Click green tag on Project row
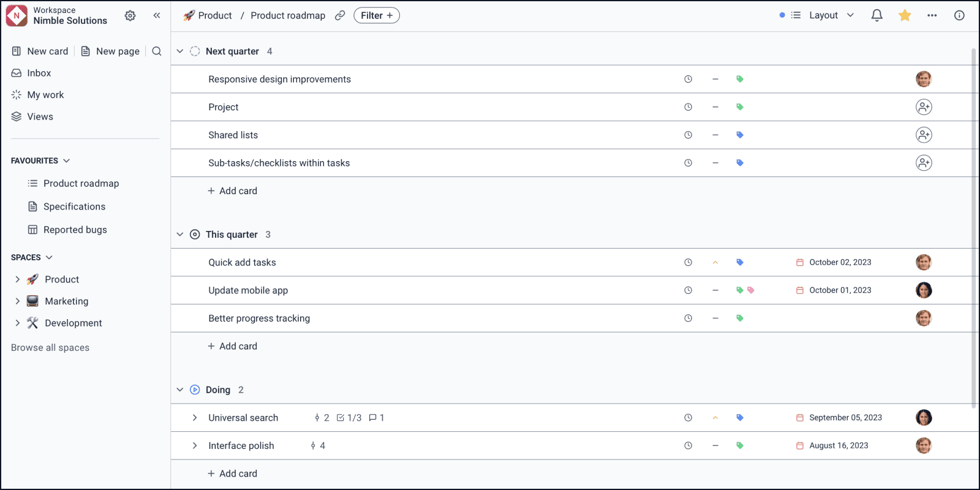Viewport: 980px width, 490px height. [x=740, y=107]
